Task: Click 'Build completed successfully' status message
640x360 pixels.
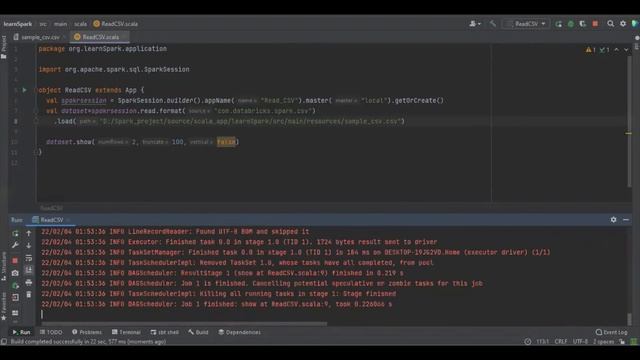Action: pos(88,342)
